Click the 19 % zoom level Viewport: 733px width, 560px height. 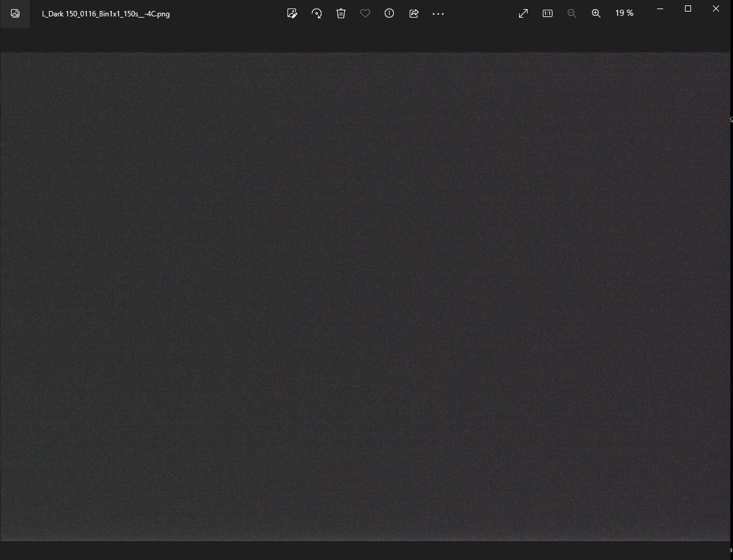[x=624, y=13]
